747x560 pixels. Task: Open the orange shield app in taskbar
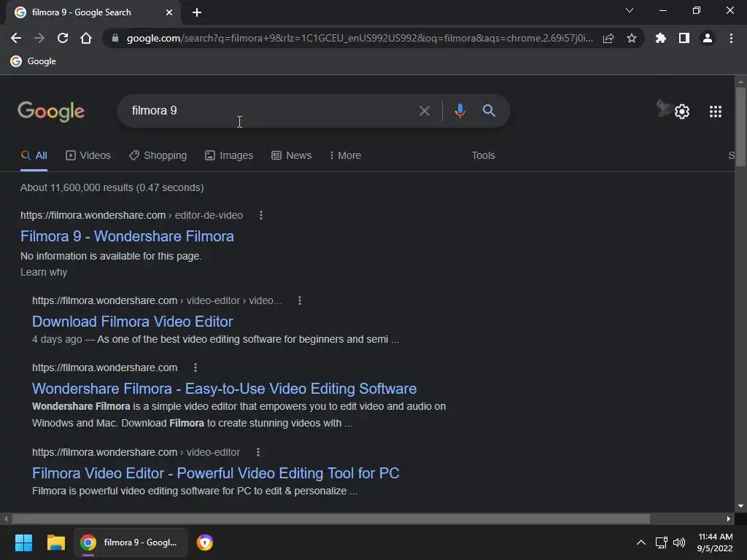coord(205,542)
